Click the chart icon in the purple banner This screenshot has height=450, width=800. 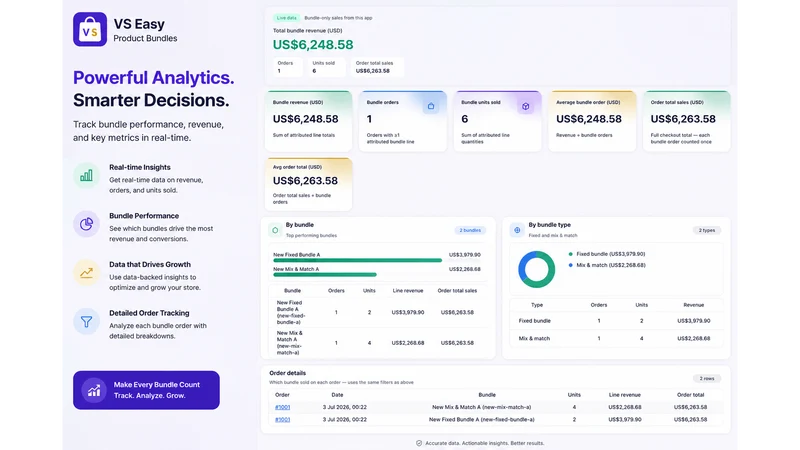click(x=94, y=390)
